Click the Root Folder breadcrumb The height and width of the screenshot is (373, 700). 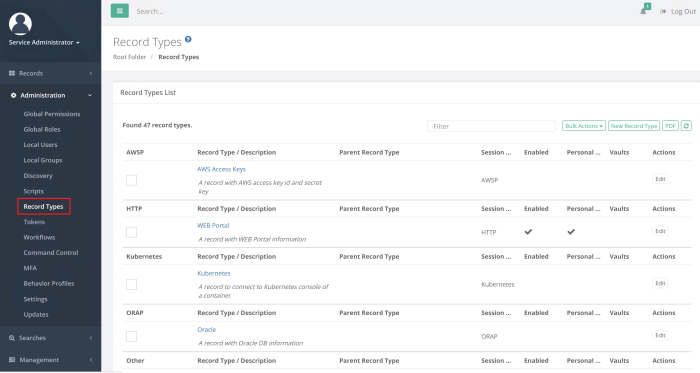129,57
